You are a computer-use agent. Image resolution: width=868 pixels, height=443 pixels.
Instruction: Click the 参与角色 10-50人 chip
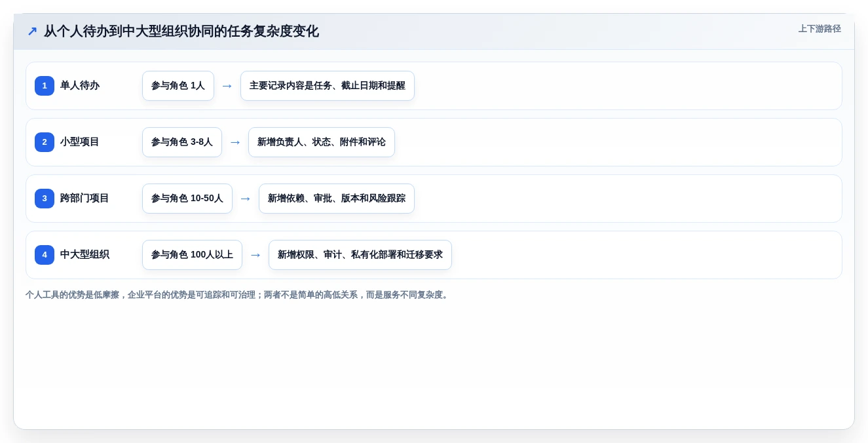pos(187,199)
